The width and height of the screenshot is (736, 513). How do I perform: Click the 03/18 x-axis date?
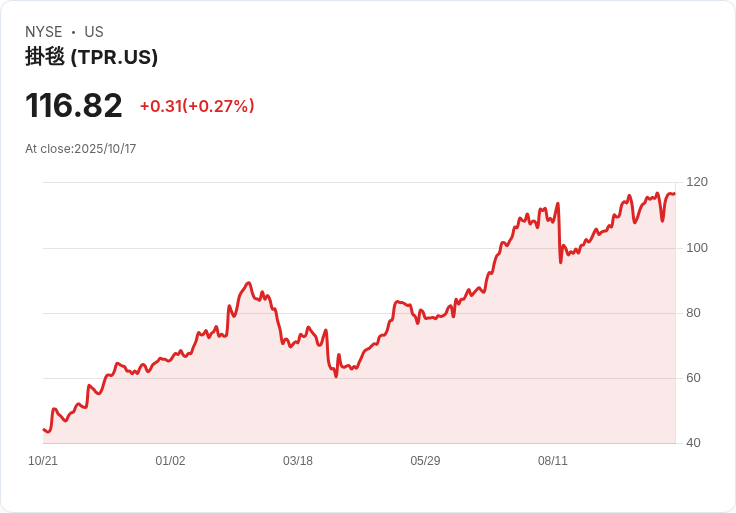(x=298, y=461)
